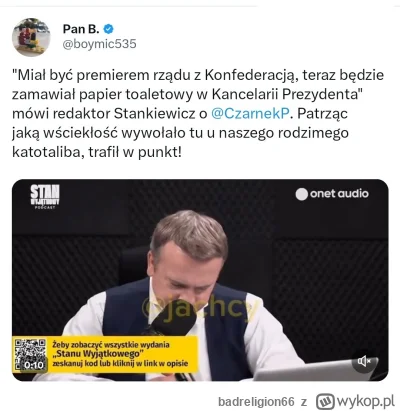This screenshot has width=400, height=411.
Task: Click the tweet text about Stankiewicz
Action: (x=198, y=114)
